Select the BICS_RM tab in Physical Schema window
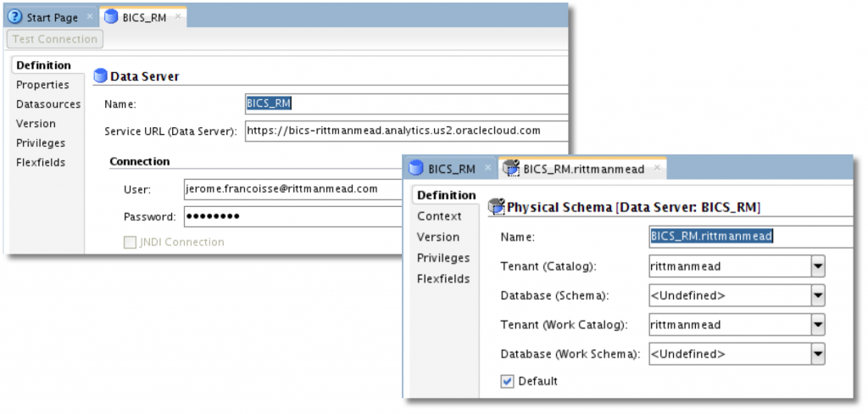The image size is (868, 414). 451,169
